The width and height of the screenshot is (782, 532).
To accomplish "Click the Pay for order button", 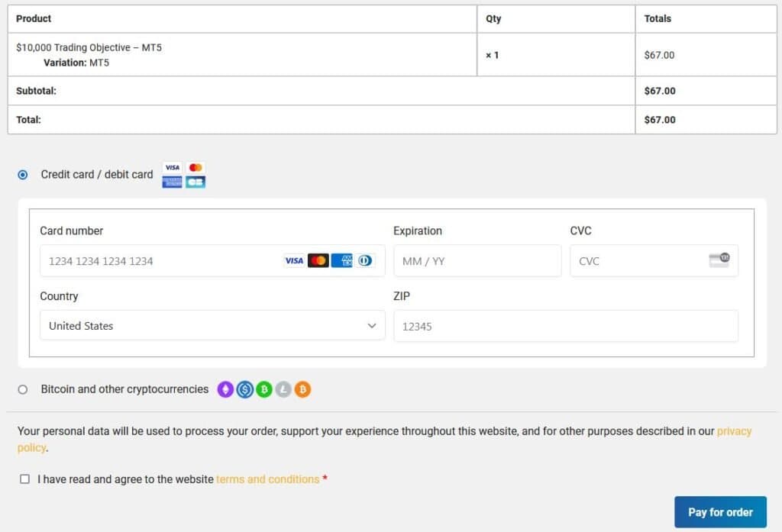I will 720,511.
